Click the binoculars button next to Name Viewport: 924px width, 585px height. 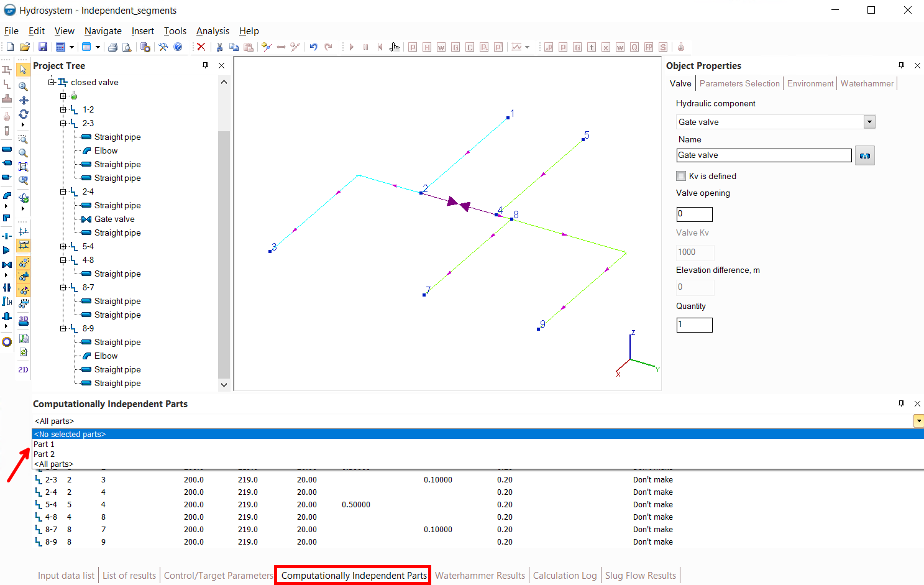[x=864, y=155]
